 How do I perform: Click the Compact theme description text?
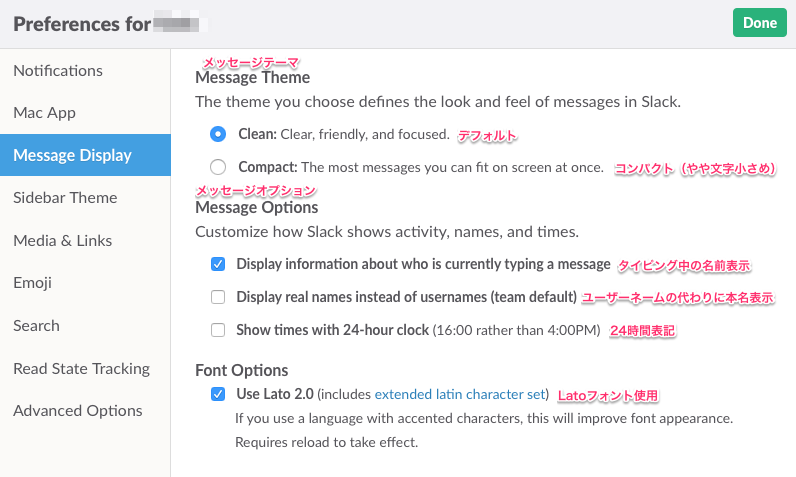pyautogui.click(x=452, y=167)
